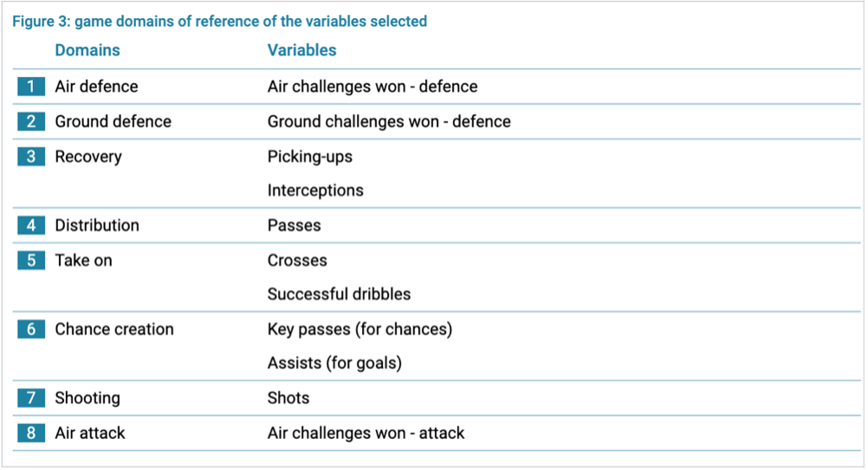868x470 pixels.
Task: Click the number 1 badge icon
Action: pyautogui.click(x=31, y=87)
